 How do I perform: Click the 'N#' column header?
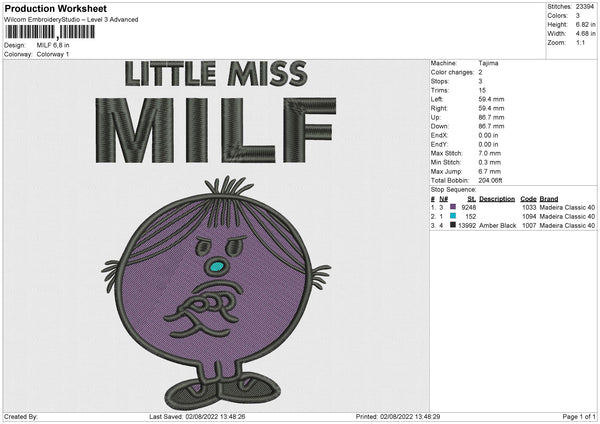coord(443,199)
